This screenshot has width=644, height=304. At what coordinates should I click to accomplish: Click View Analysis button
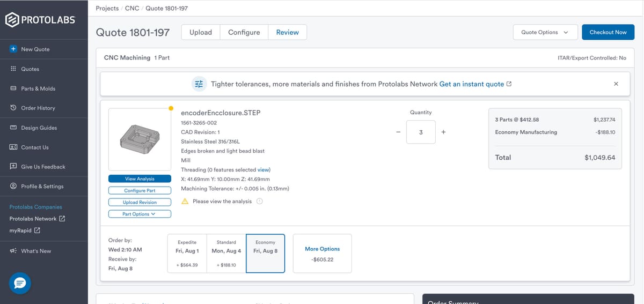click(x=140, y=179)
